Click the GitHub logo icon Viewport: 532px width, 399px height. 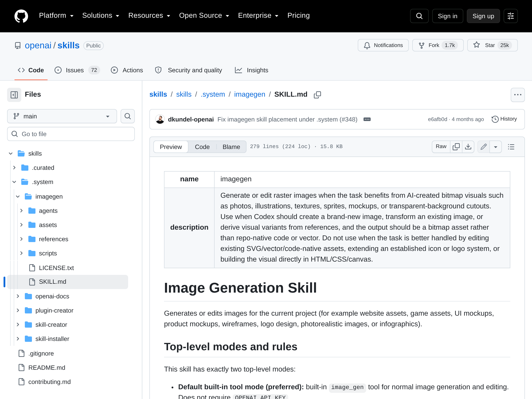(x=21, y=16)
